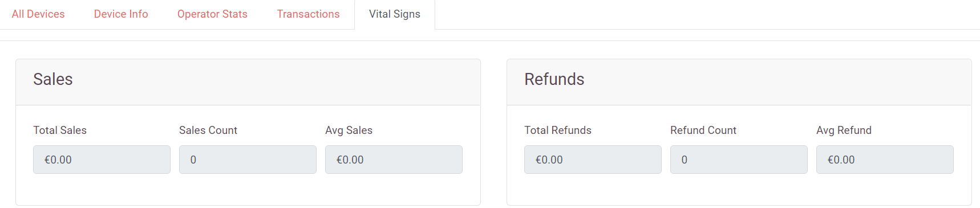Click the Avg Refund value field

tap(885, 160)
